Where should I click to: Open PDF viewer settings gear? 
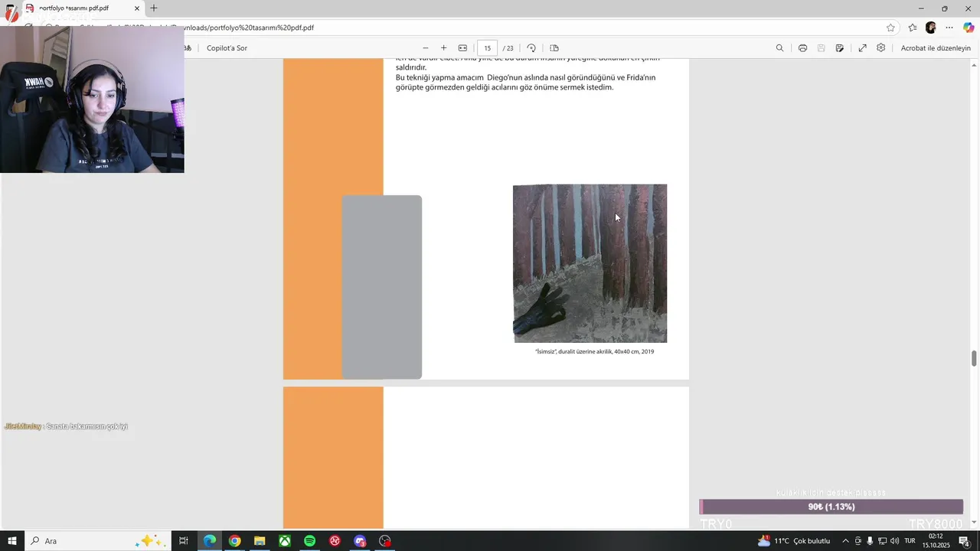click(881, 48)
